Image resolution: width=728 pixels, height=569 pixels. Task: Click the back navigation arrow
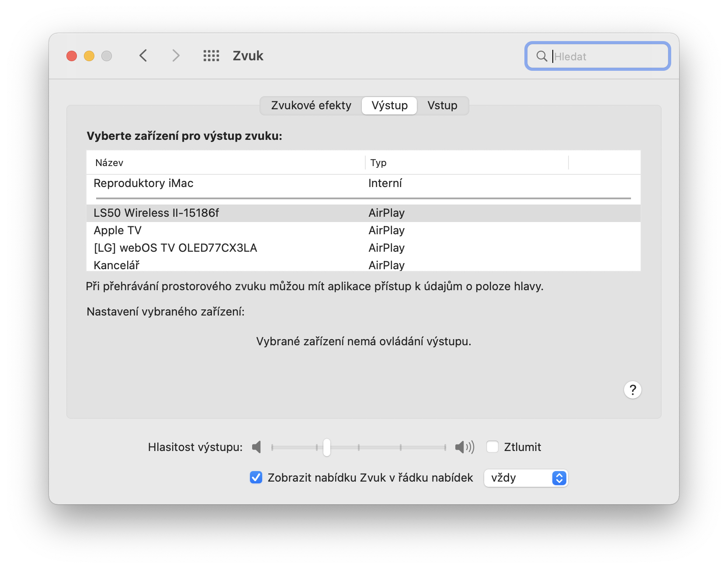143,56
